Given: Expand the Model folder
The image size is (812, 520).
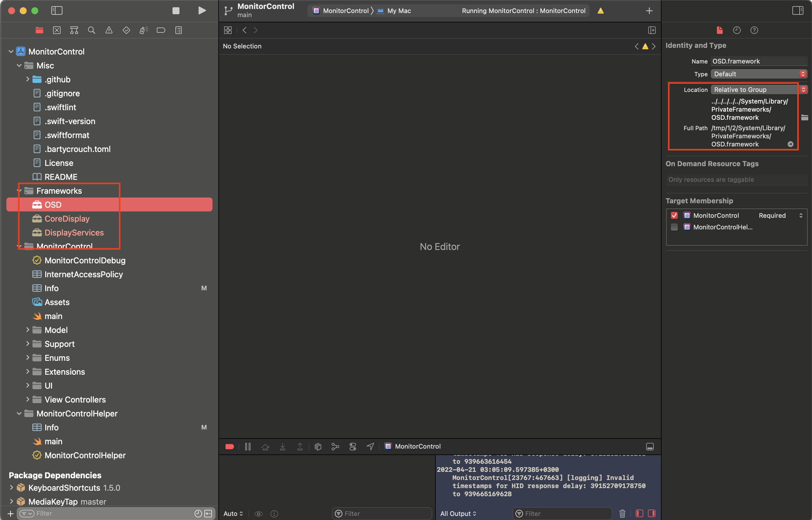Looking at the screenshot, I should coord(28,330).
